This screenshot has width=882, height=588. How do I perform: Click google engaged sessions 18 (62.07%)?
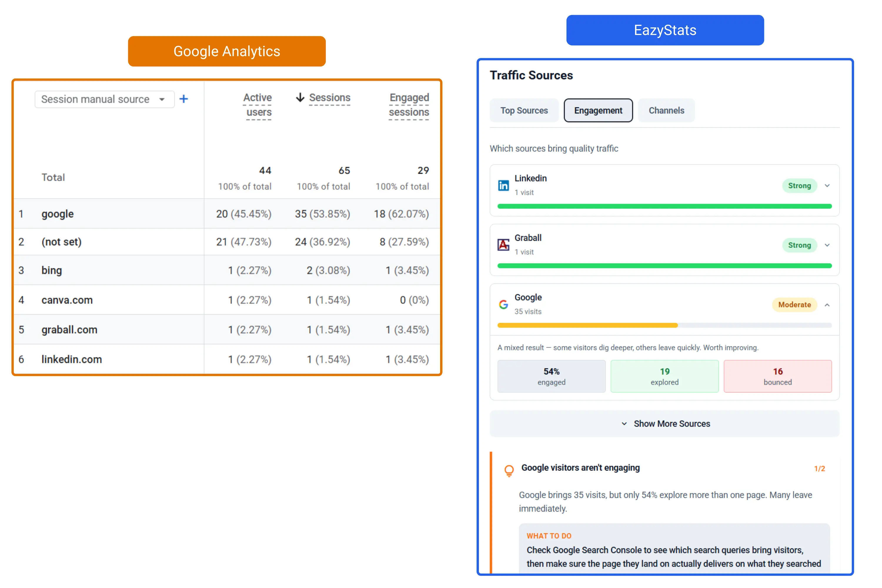pyautogui.click(x=401, y=214)
